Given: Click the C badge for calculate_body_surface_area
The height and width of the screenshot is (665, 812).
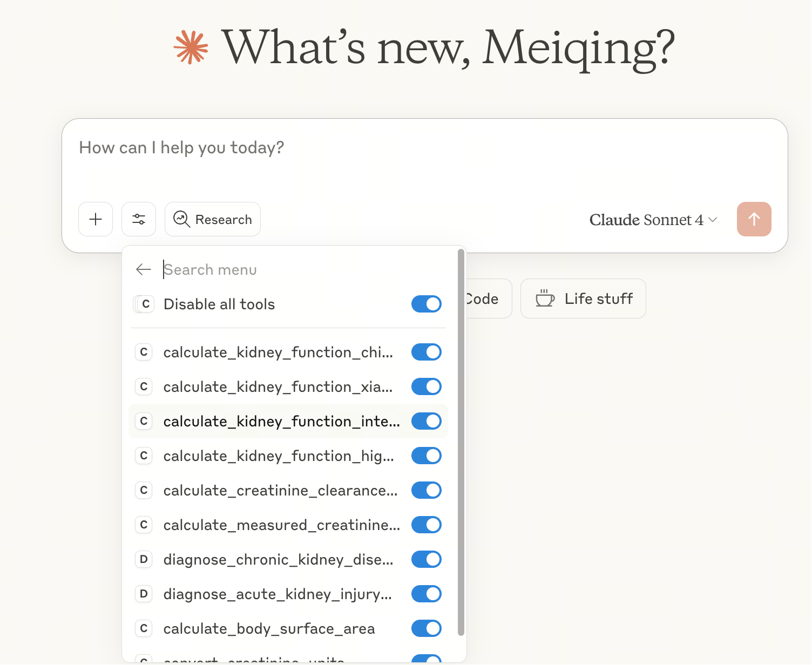Looking at the screenshot, I should pyautogui.click(x=144, y=628).
